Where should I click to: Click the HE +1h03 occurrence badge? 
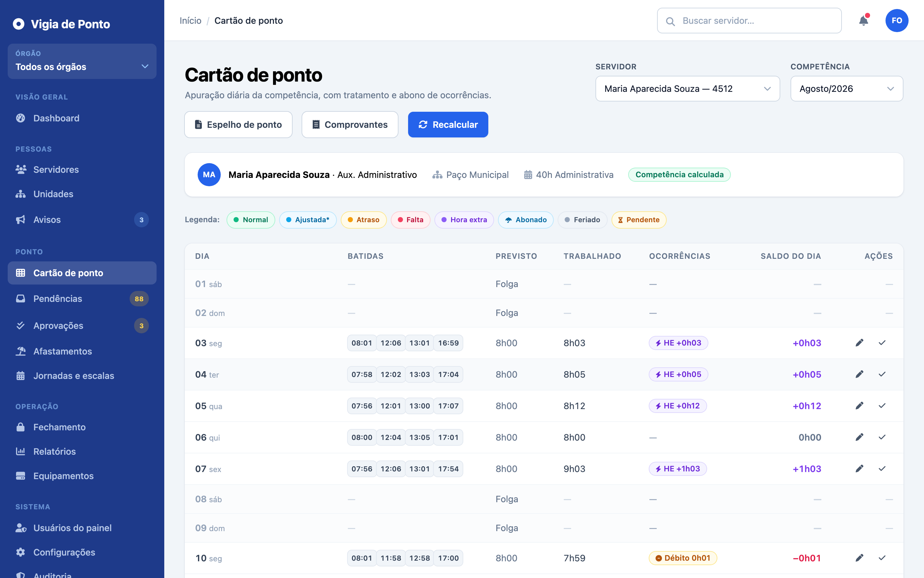[x=678, y=469]
